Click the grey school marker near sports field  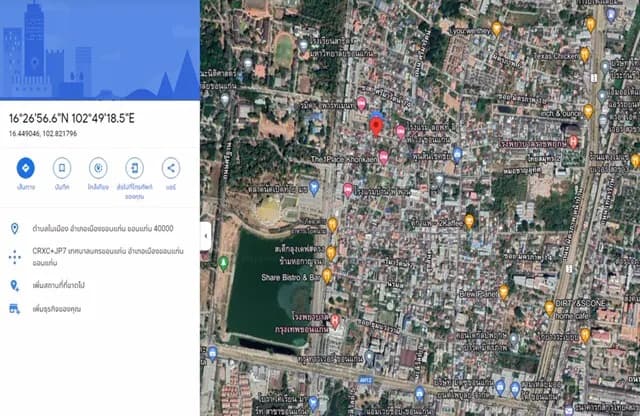[x=303, y=46]
